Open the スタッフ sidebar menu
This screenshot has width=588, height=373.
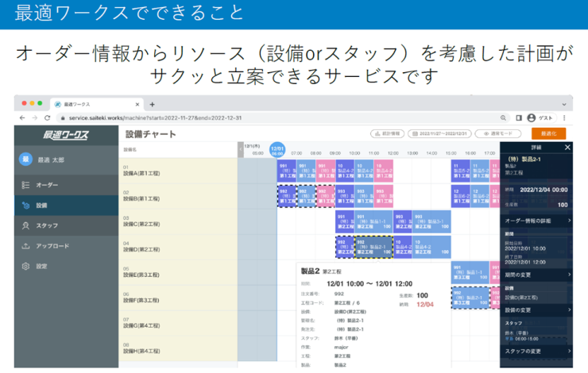[x=66, y=225]
